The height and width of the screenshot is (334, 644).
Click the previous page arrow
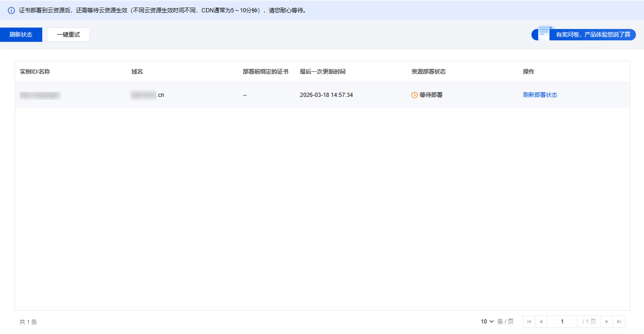click(x=540, y=322)
